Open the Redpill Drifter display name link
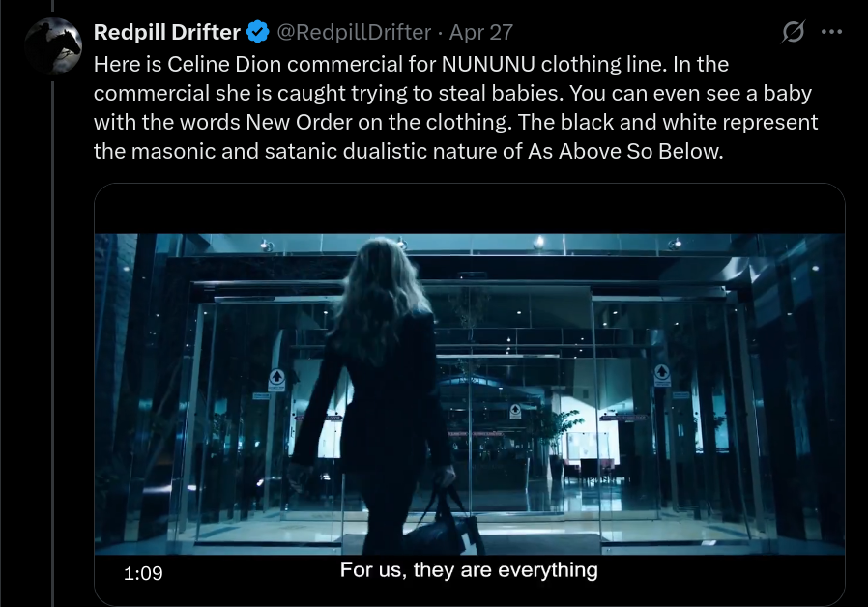 tap(166, 32)
